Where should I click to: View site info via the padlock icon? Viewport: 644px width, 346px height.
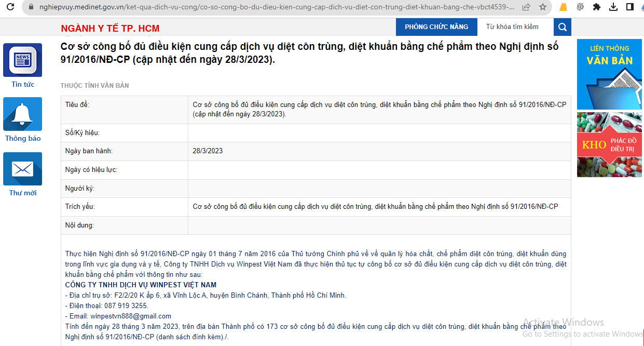pos(31,7)
